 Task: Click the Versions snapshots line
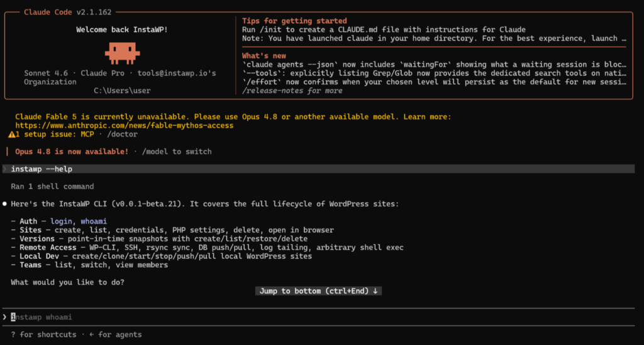point(159,239)
